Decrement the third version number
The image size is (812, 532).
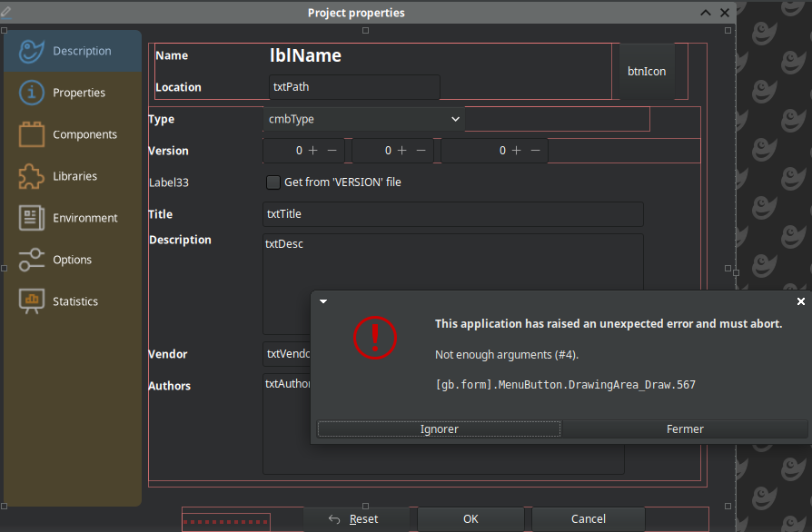tap(536, 151)
